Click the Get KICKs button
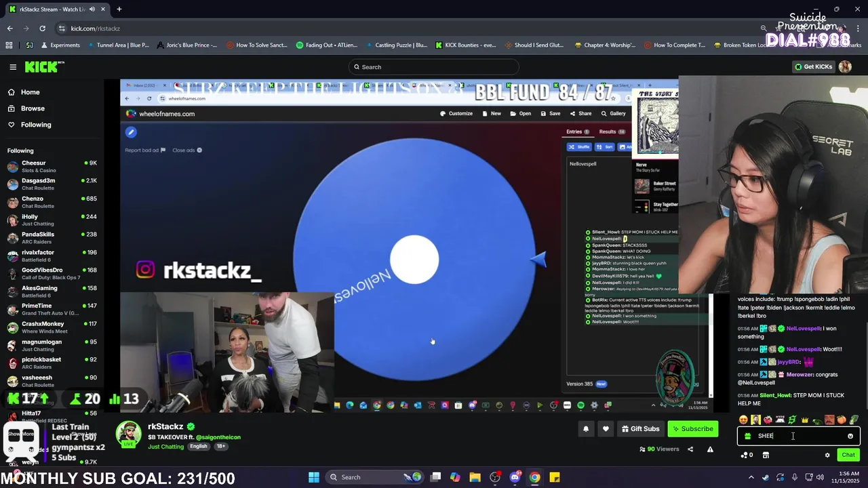868x488 pixels. [x=813, y=67]
